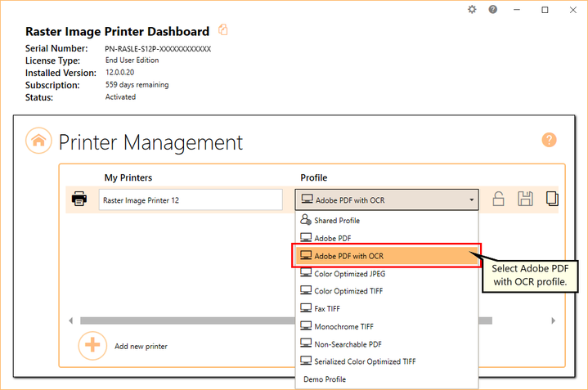Click the horizontal scrollbar left arrow
Image resolution: width=588 pixels, height=390 pixels.
(71, 321)
